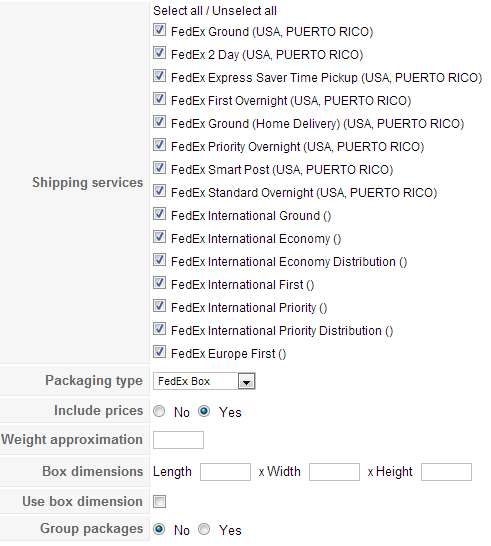The width and height of the screenshot is (491, 546).
Task: Click the Unselect all link
Action: [244, 11]
